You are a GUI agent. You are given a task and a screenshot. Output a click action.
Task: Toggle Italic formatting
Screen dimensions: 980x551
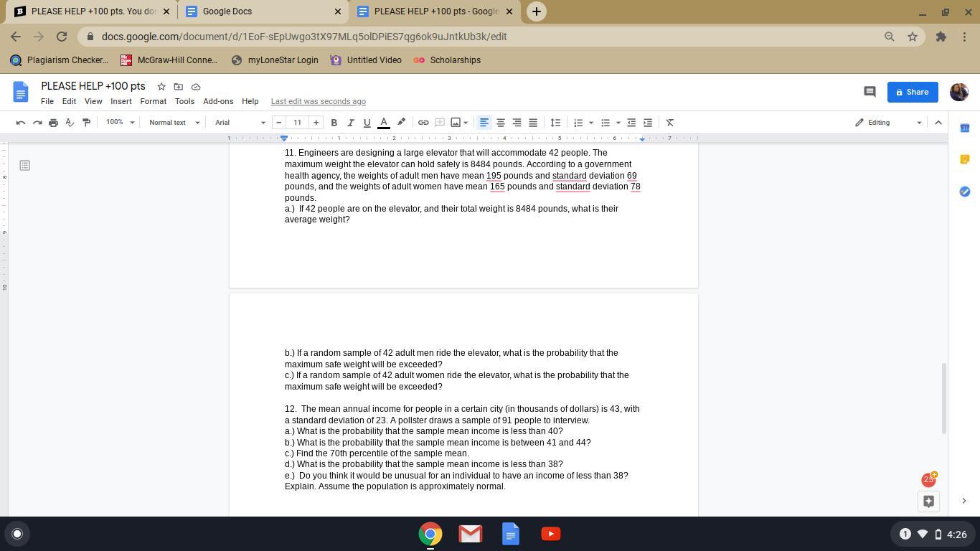(x=350, y=123)
